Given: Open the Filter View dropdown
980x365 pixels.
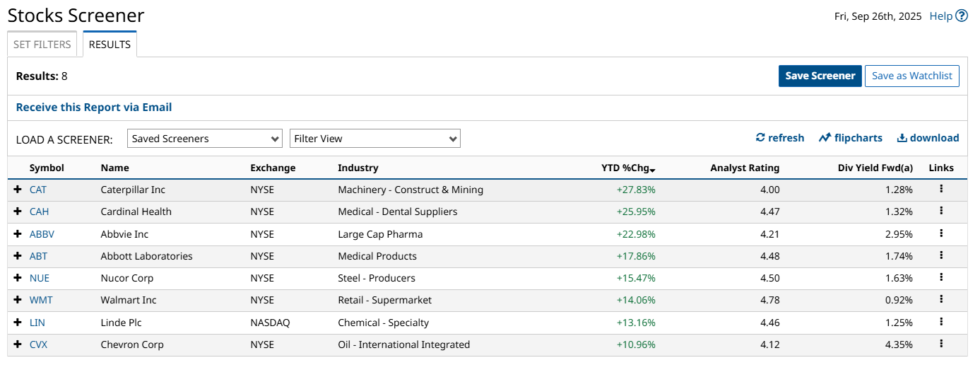Looking at the screenshot, I should 375,139.
